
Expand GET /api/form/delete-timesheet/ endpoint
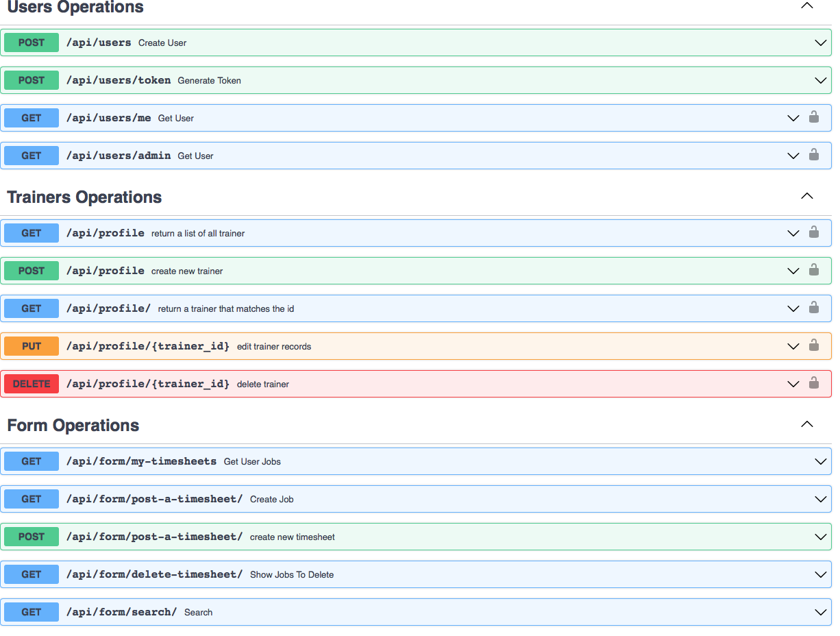(820, 574)
